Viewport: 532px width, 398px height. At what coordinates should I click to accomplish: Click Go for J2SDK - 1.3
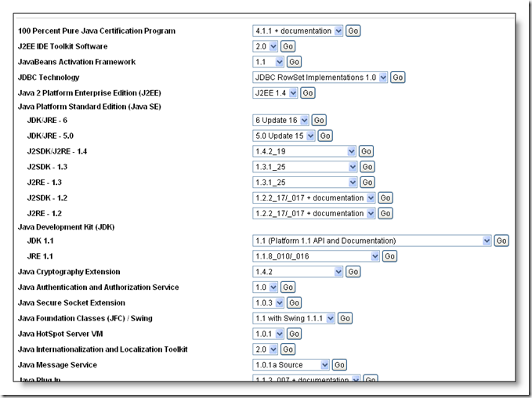click(367, 167)
